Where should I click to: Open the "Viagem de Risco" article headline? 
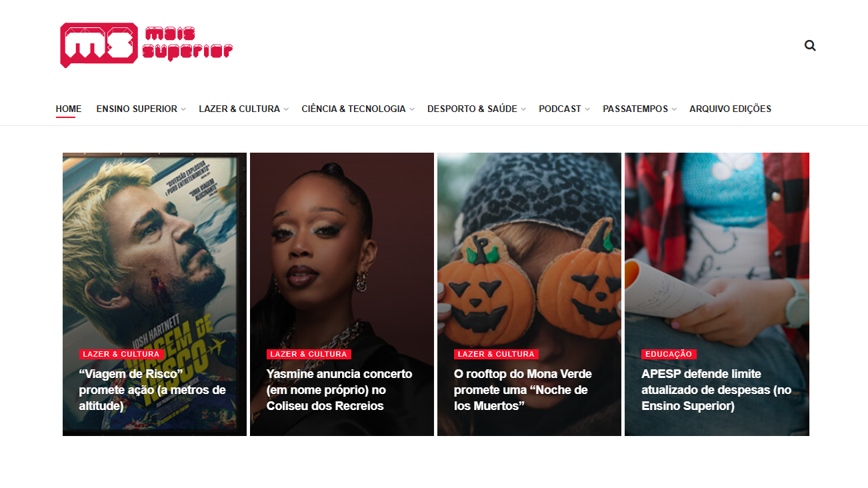point(153,390)
